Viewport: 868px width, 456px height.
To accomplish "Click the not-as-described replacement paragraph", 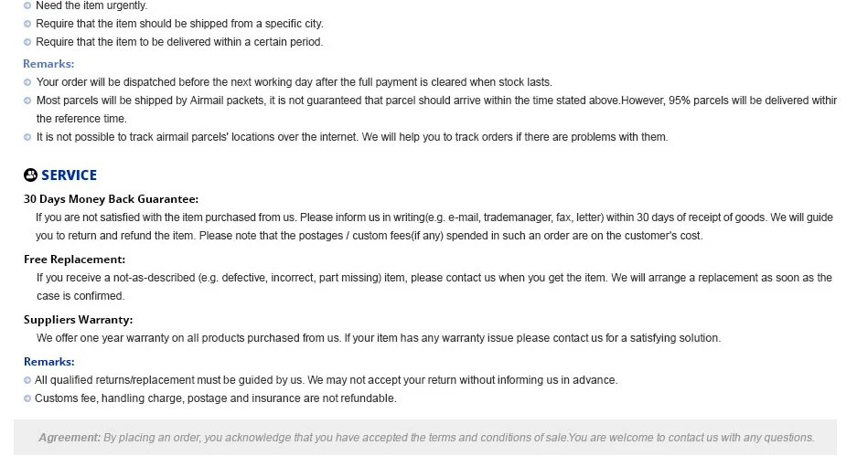I will [434, 287].
